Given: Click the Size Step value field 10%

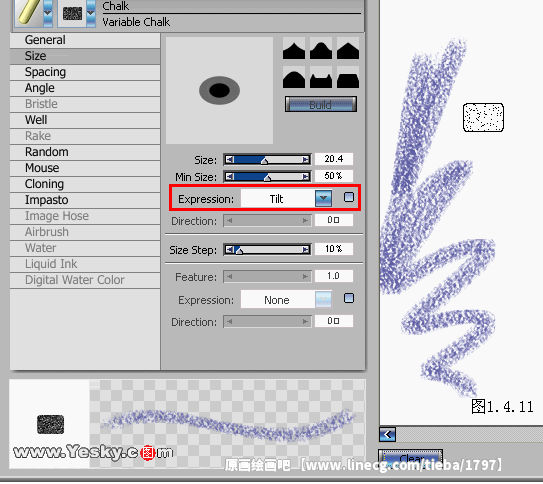Looking at the screenshot, I should pyautogui.click(x=334, y=249).
